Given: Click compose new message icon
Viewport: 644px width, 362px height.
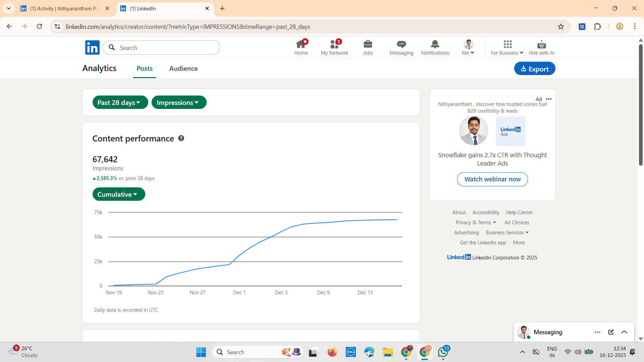Looking at the screenshot, I should pos(611,332).
